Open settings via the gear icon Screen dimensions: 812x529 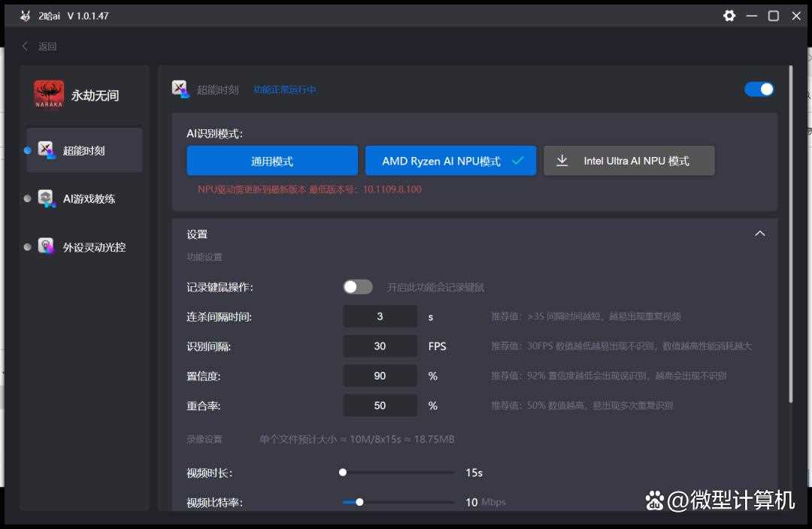click(x=729, y=16)
